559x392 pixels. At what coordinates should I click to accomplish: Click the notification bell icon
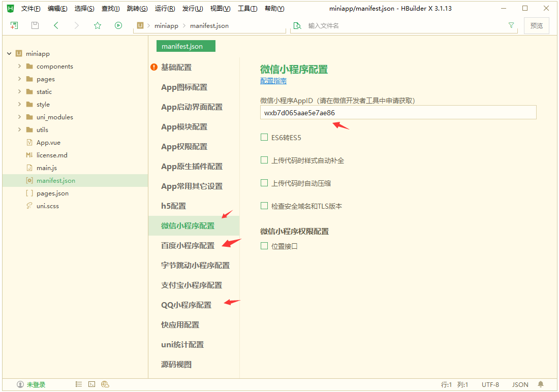click(x=541, y=384)
